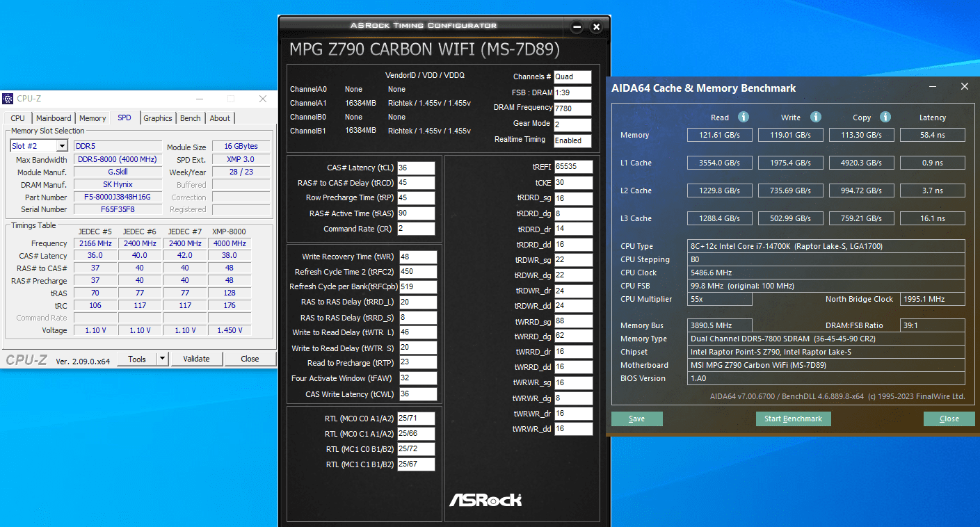The width and height of the screenshot is (980, 527).
Task: Minimize ASRock Timing Configurator window
Action: click(577, 27)
